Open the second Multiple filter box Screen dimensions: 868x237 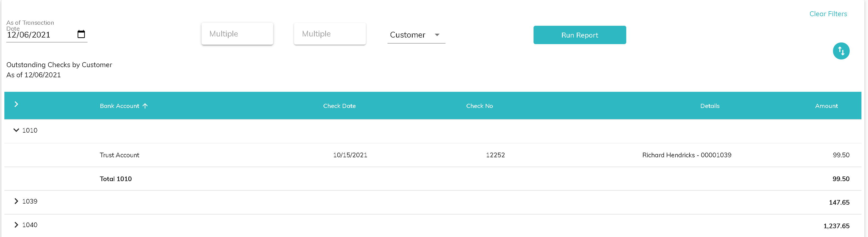330,34
